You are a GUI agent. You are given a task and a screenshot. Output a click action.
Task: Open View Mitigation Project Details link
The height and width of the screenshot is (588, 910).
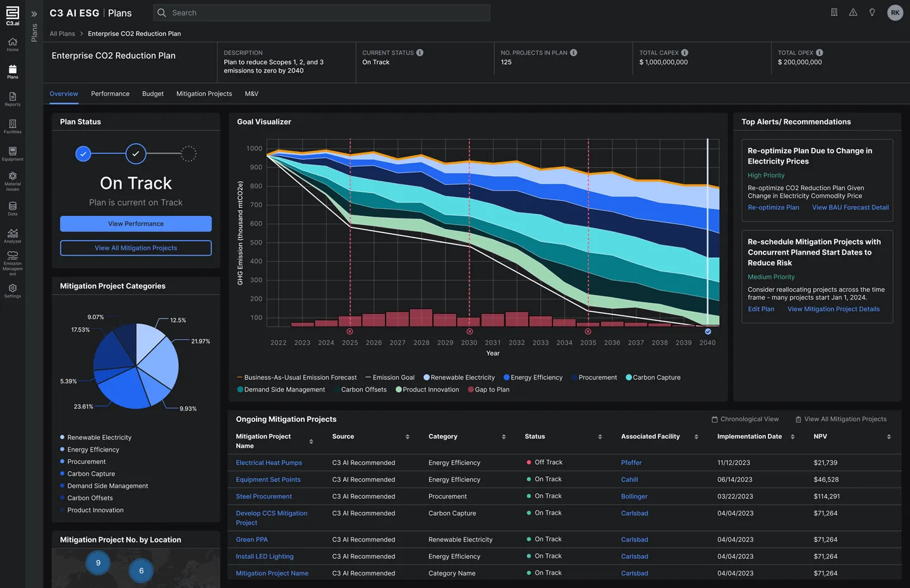tap(834, 309)
